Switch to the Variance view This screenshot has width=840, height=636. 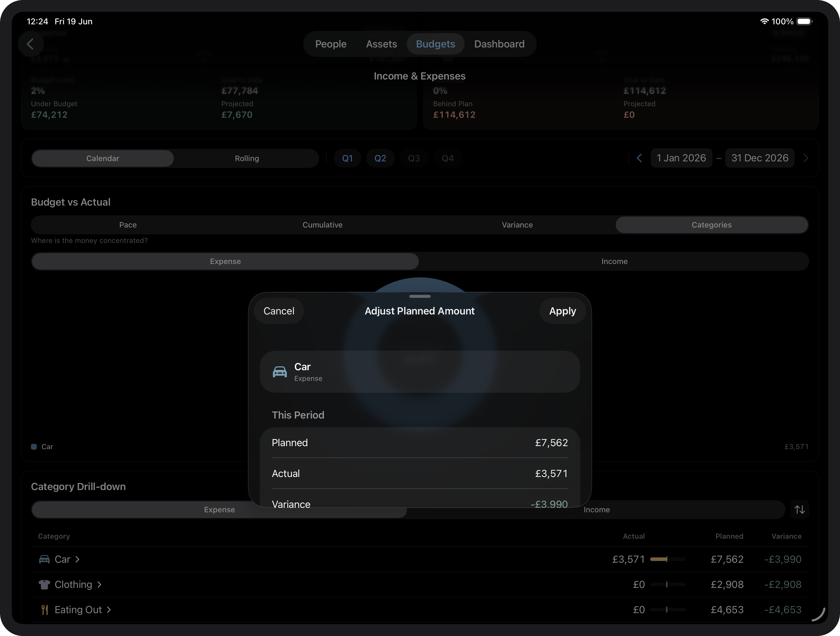[x=517, y=225]
